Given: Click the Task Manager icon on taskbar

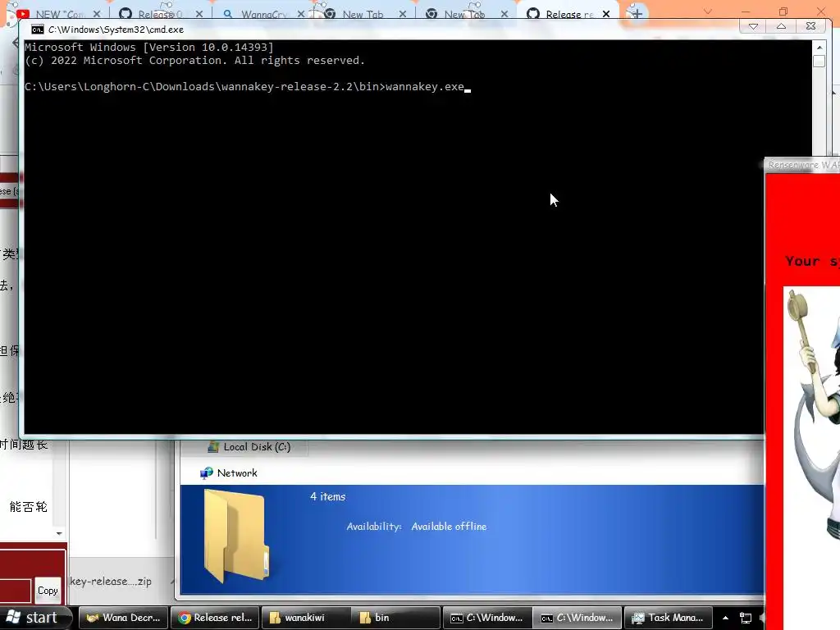Looking at the screenshot, I should (637, 618).
